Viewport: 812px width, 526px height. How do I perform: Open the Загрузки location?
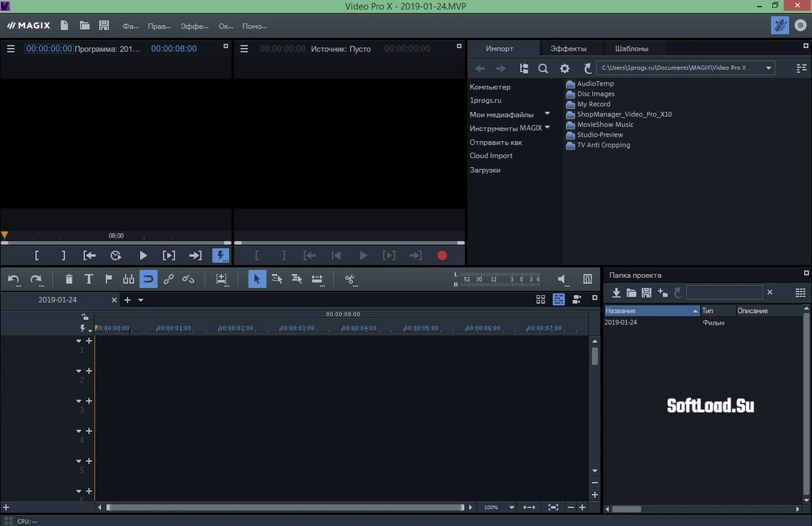pos(485,170)
